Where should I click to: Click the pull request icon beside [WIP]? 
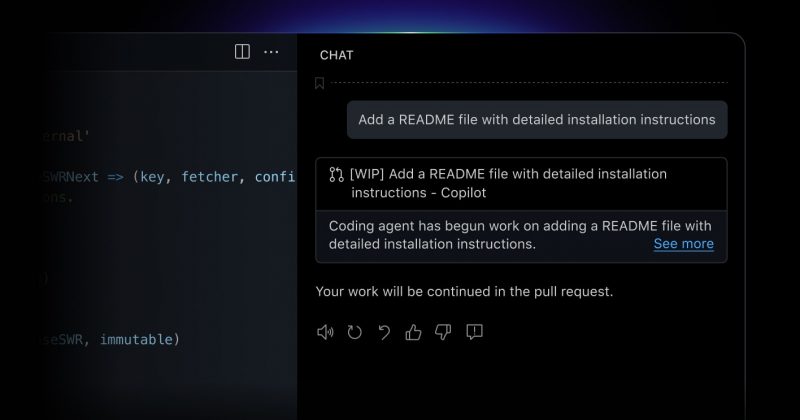(x=336, y=175)
